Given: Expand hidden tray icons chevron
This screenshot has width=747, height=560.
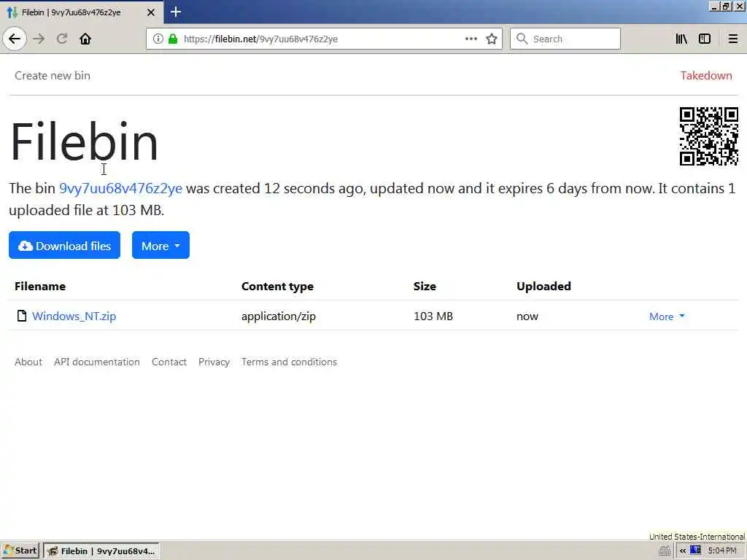Looking at the screenshot, I should (x=683, y=551).
